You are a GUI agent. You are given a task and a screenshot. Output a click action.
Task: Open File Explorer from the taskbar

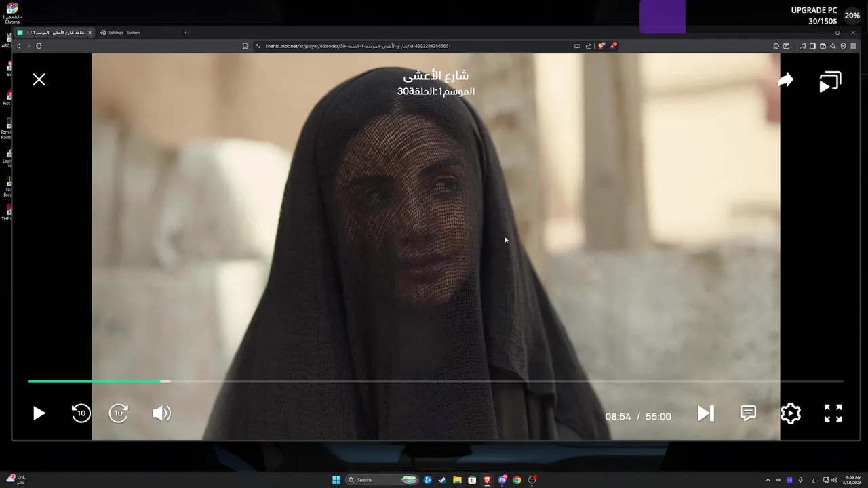457,480
